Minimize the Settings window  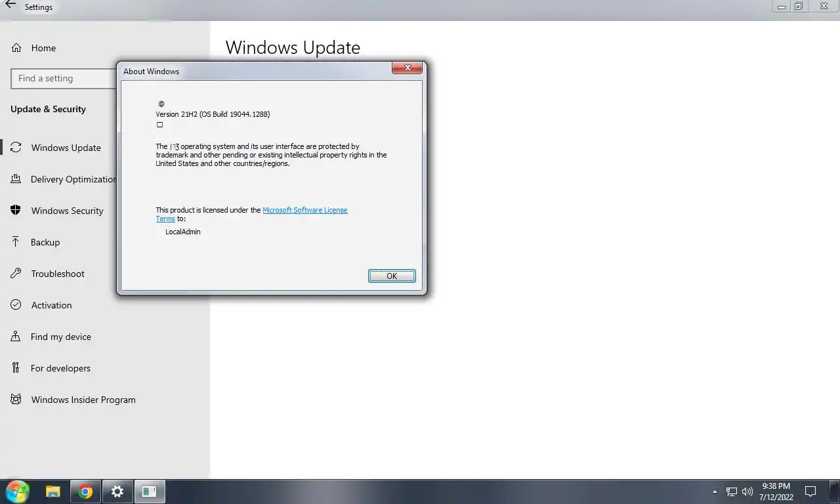click(781, 6)
